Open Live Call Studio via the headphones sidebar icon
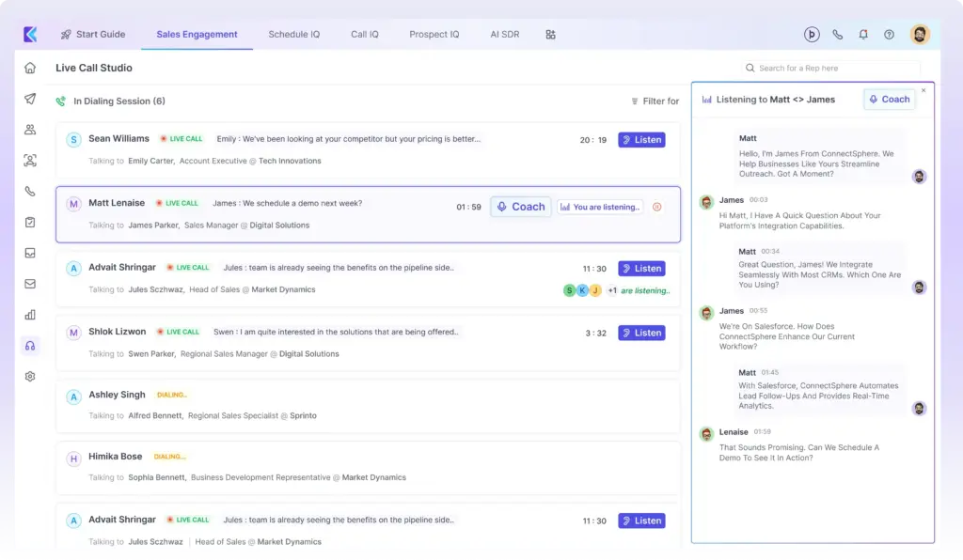This screenshot has width=963, height=560. (x=29, y=346)
